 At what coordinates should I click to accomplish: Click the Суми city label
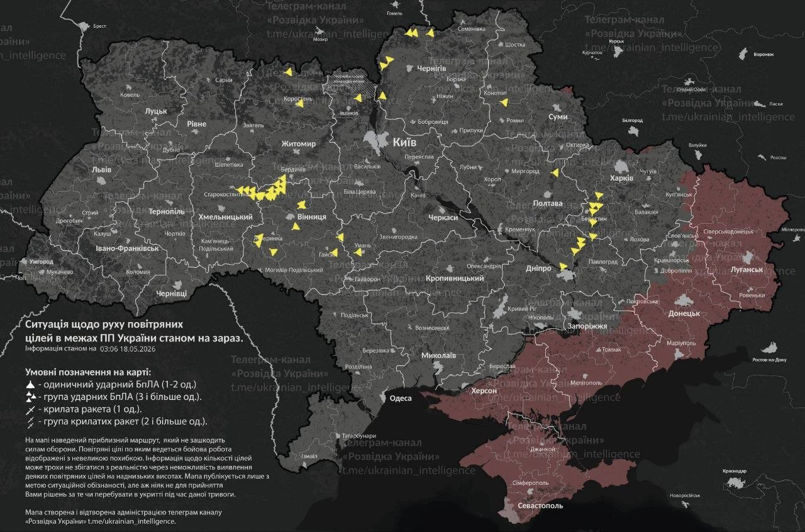[x=557, y=117]
